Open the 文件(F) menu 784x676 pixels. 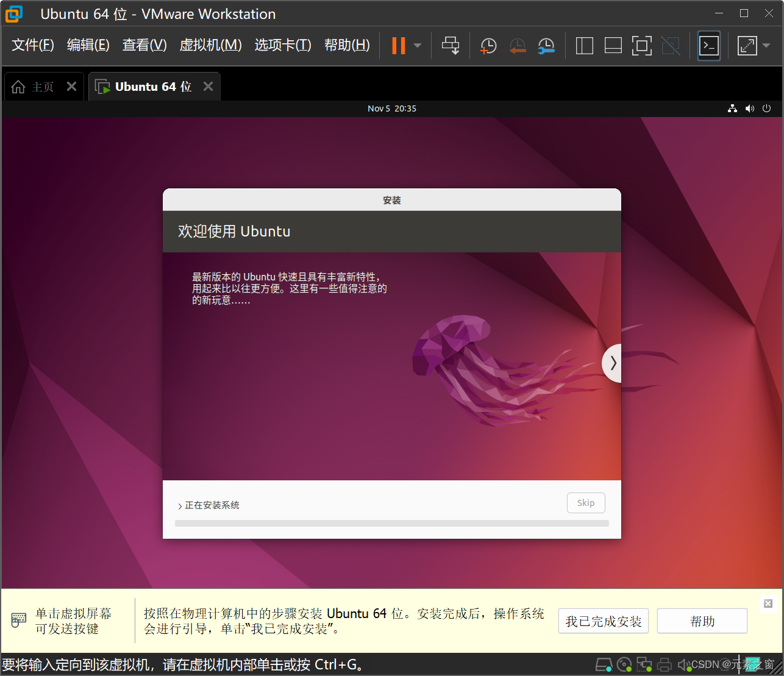click(x=33, y=45)
